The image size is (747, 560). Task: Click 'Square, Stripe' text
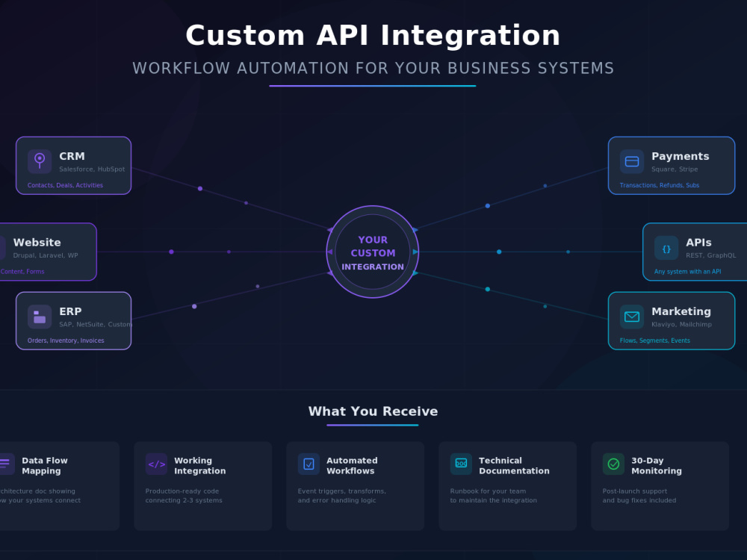point(675,169)
